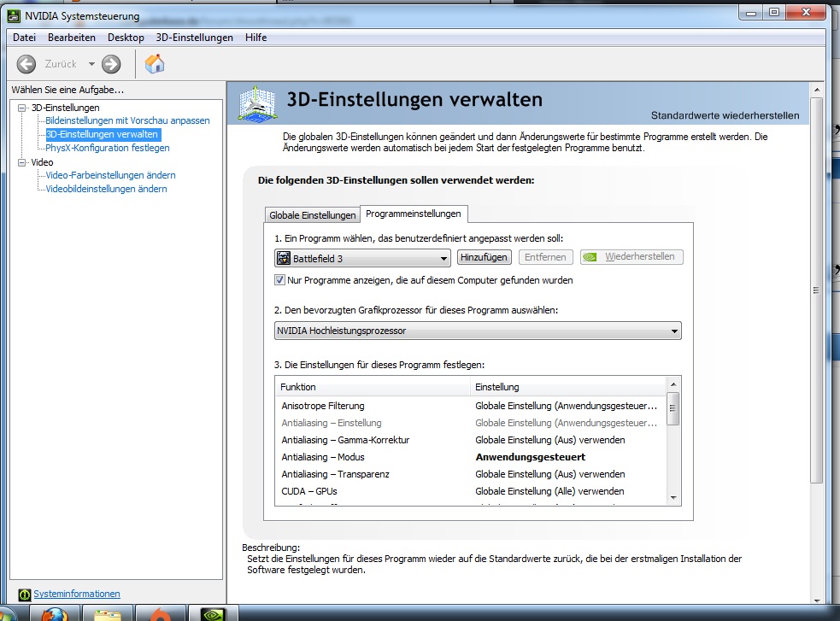Click the NVIDIA title bar icon
This screenshot has width=840, height=621.
click(x=14, y=16)
